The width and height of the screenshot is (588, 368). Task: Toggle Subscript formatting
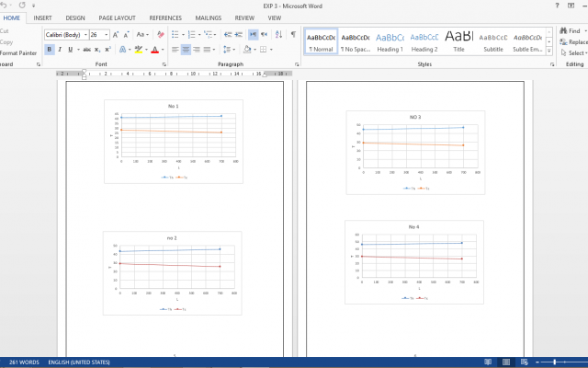(97, 50)
